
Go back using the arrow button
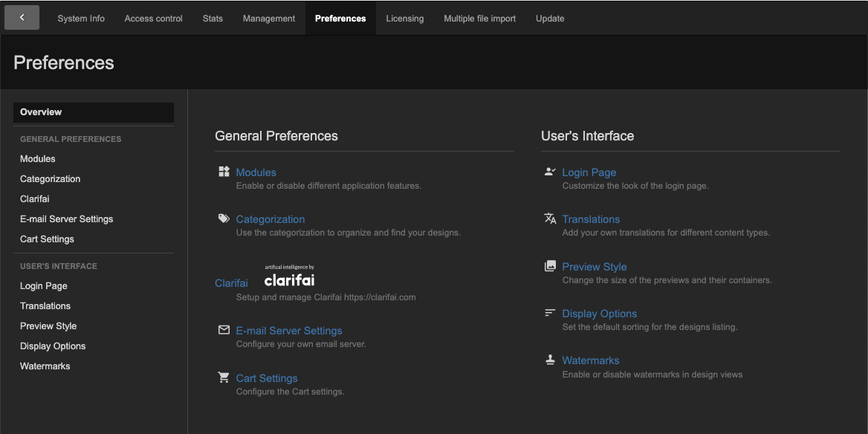[22, 18]
